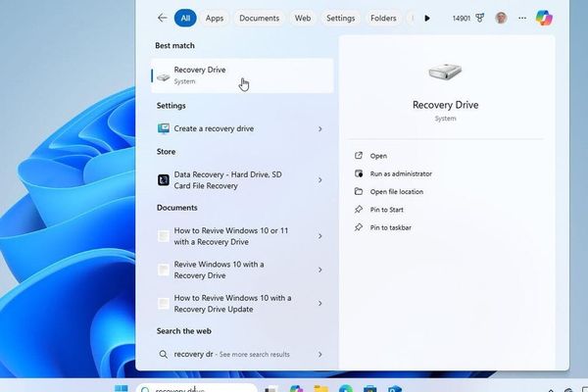The height and width of the screenshot is (392, 588).
Task: Open How to Revive Windows 10 or 11 document
Action: (x=242, y=236)
